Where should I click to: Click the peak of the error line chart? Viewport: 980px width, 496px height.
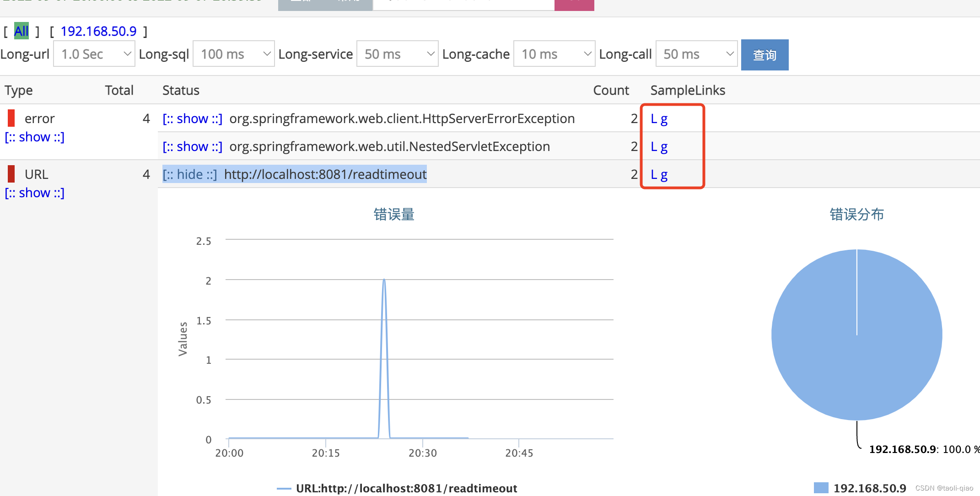coord(384,280)
